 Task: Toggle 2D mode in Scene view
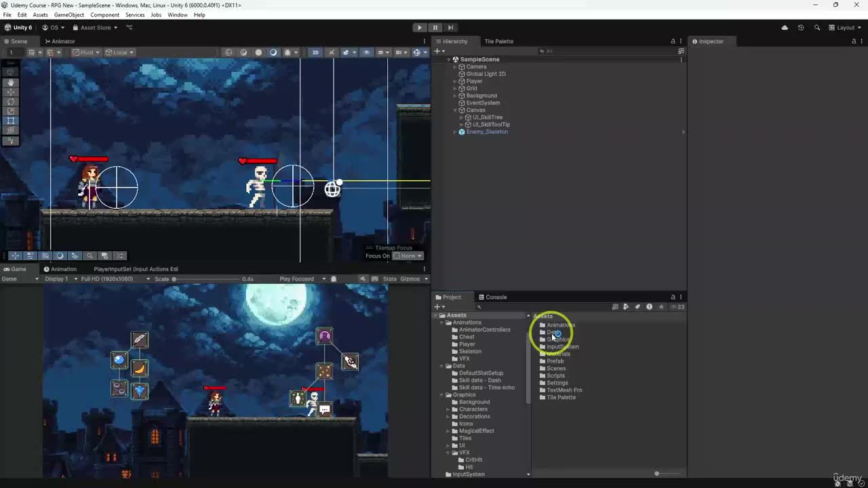(315, 52)
